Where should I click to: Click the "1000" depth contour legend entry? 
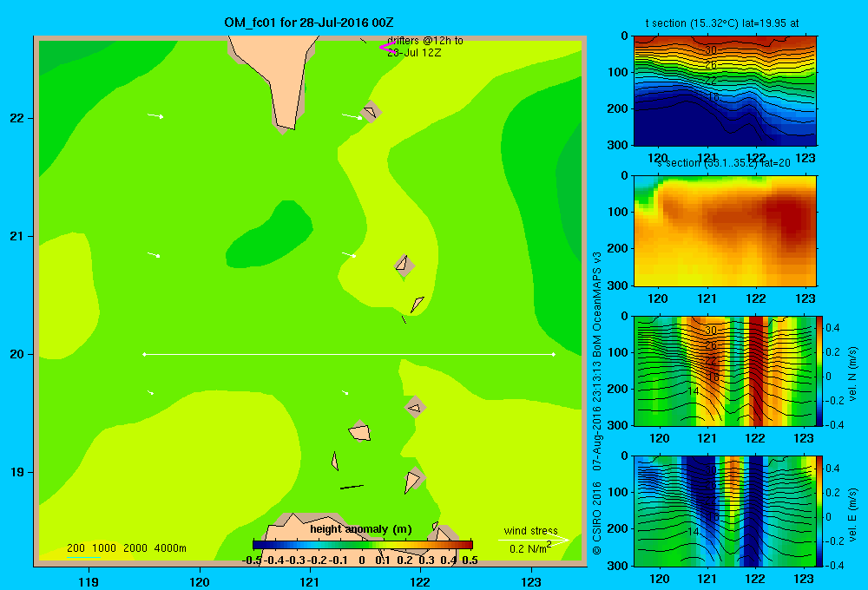click(x=104, y=548)
